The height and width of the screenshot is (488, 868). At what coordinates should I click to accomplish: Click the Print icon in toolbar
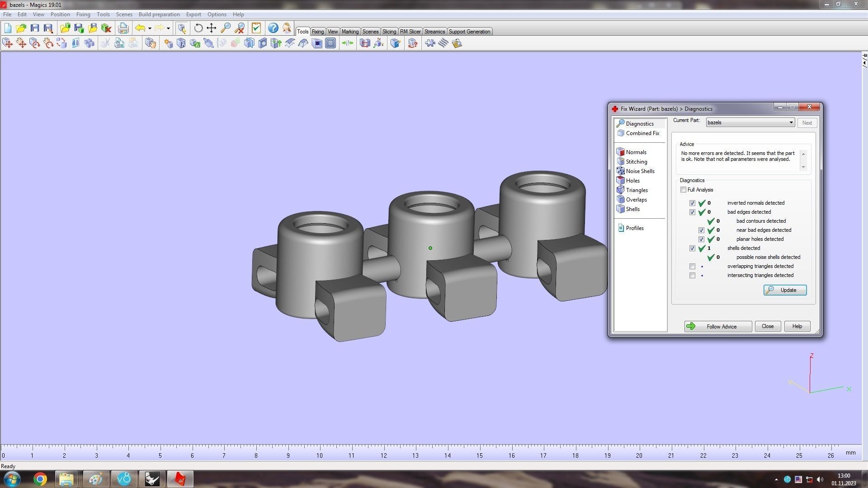(123, 28)
